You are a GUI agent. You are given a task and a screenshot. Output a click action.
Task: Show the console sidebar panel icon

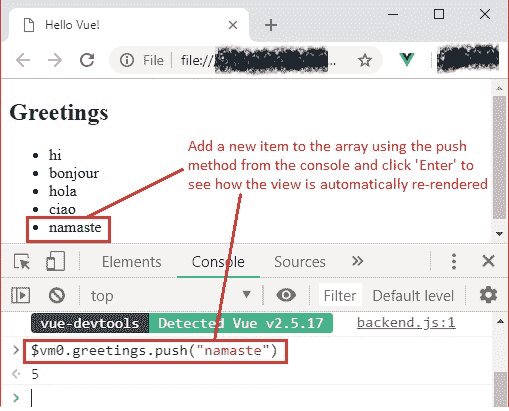coord(20,295)
